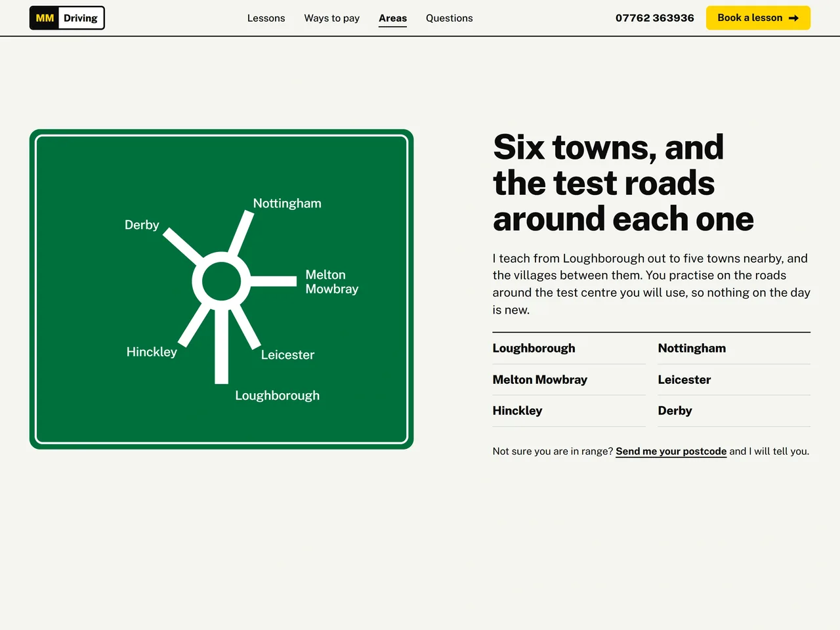This screenshot has width=840, height=630.
Task: Click the MM Driving logo
Action: click(67, 18)
